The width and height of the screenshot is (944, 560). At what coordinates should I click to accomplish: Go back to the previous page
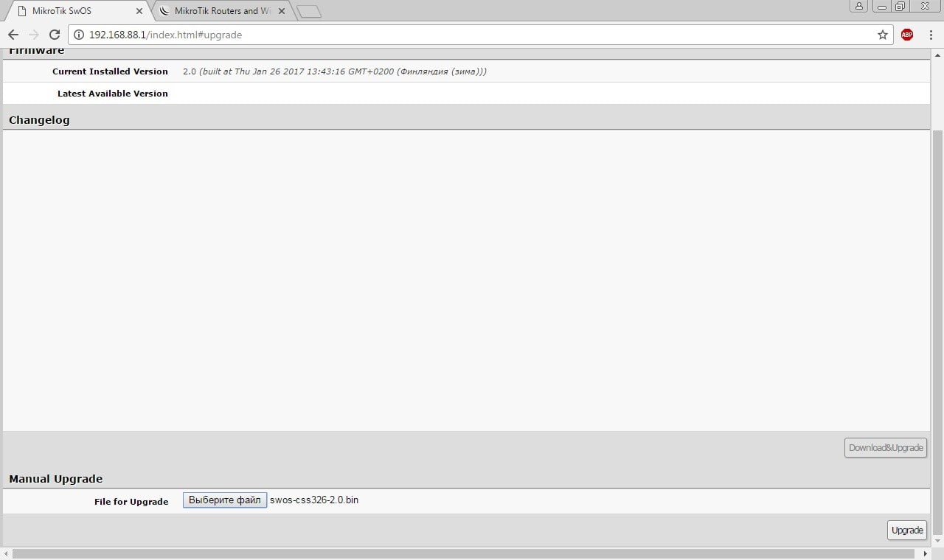coord(13,35)
